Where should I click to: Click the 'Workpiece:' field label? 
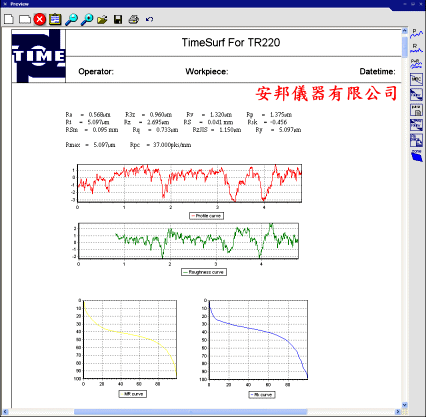pyautogui.click(x=207, y=71)
